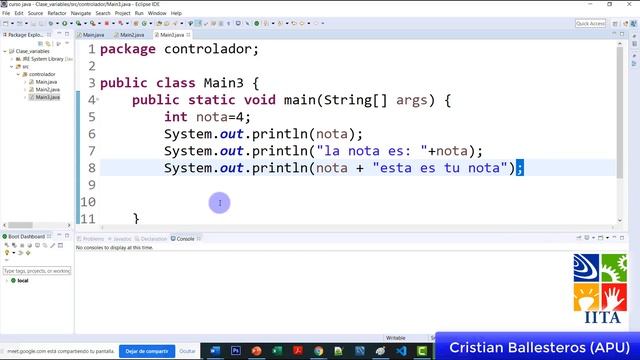This screenshot has width=640, height=360.
Task: Open Camtasia green icon in the taskbar
Action: click(x=422, y=351)
